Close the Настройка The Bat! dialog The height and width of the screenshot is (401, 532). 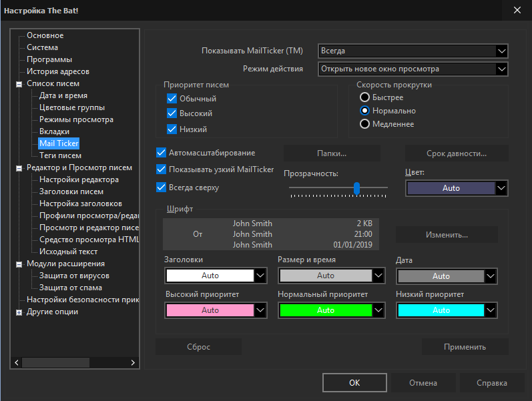(517, 10)
